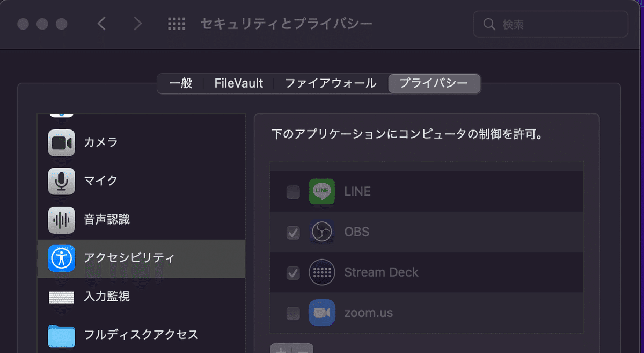Click the red close window button
The height and width of the screenshot is (353, 644).
(23, 24)
